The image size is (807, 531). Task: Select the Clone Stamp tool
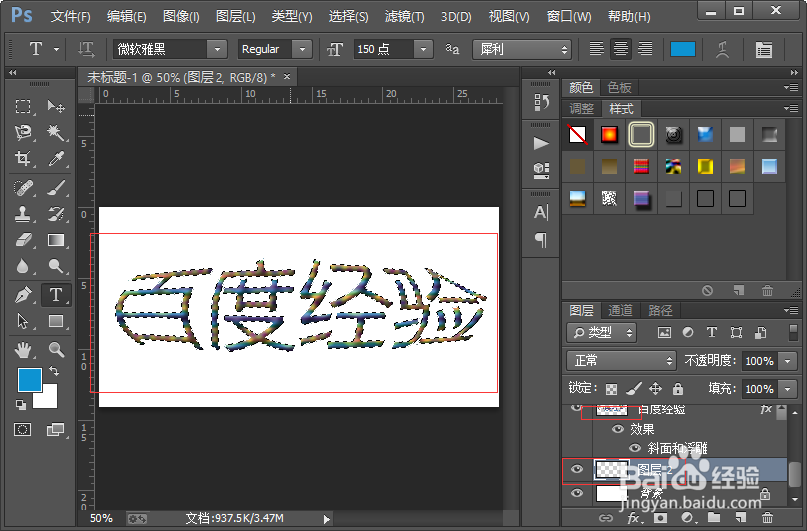(x=23, y=214)
